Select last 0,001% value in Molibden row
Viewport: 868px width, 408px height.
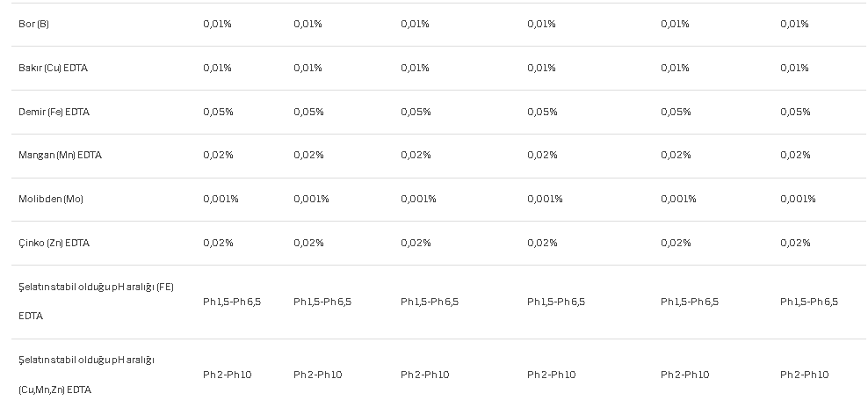[799, 199]
